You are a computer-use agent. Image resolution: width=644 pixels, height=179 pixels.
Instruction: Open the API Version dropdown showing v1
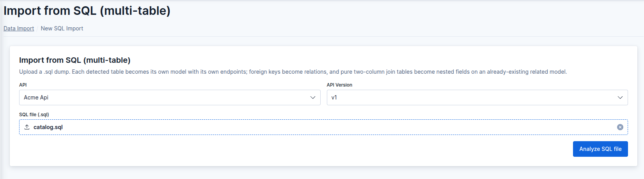click(x=477, y=97)
